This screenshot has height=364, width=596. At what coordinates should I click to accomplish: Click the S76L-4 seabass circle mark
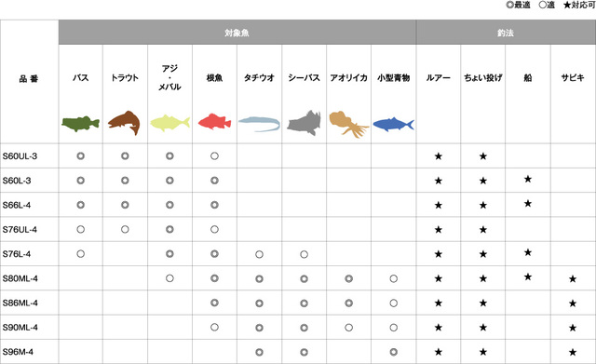[304, 254]
